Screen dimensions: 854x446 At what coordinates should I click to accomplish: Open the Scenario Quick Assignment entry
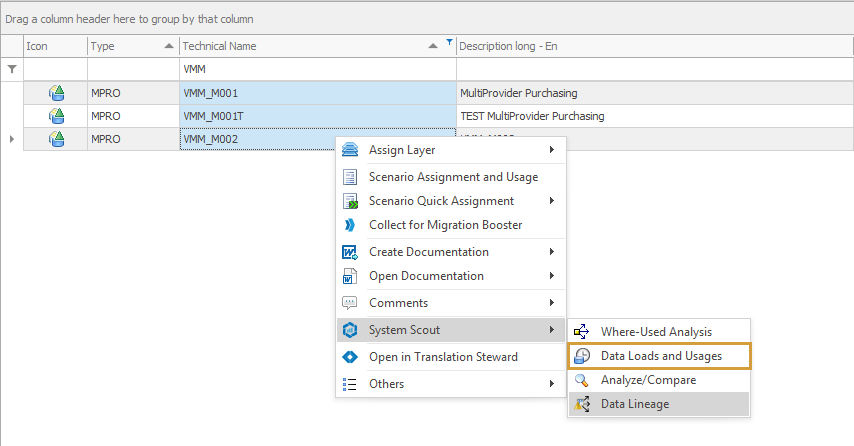(441, 201)
